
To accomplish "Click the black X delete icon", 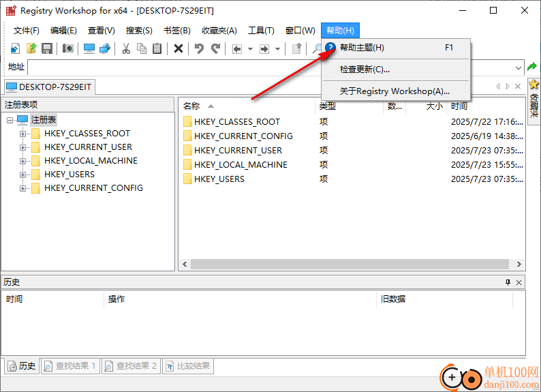I will point(178,48).
